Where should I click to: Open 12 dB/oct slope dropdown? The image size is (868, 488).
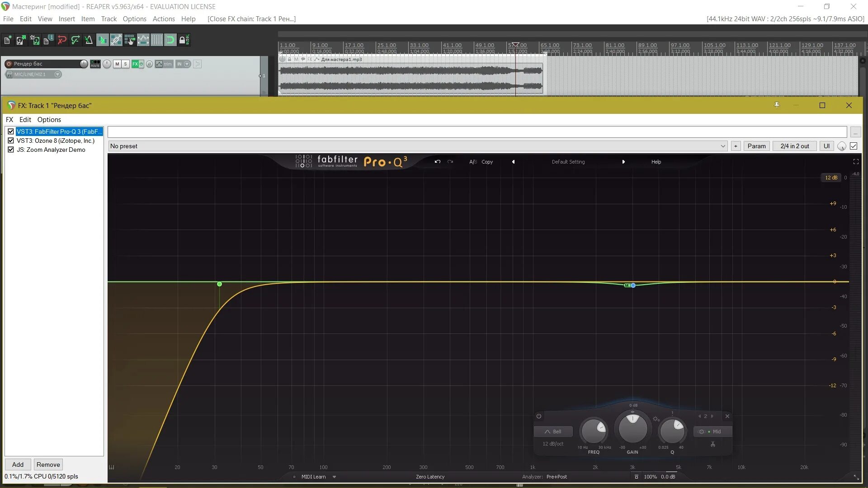553,444
